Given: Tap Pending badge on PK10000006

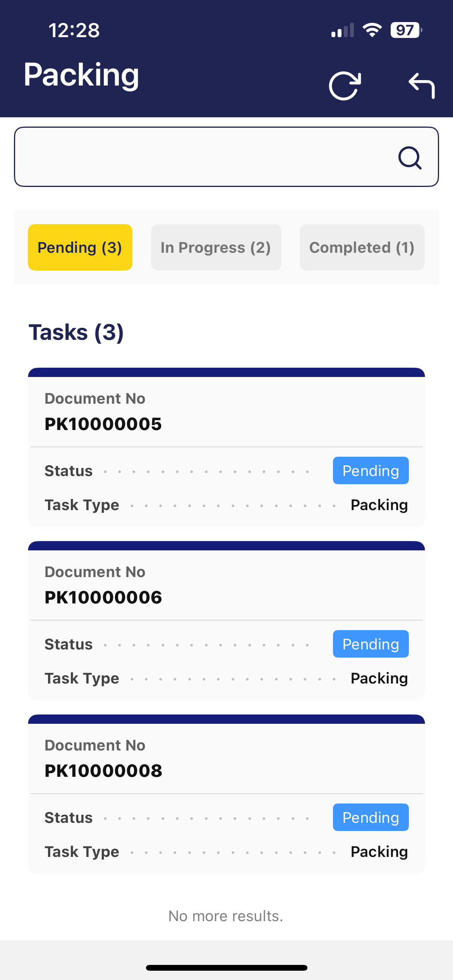Looking at the screenshot, I should [x=371, y=644].
